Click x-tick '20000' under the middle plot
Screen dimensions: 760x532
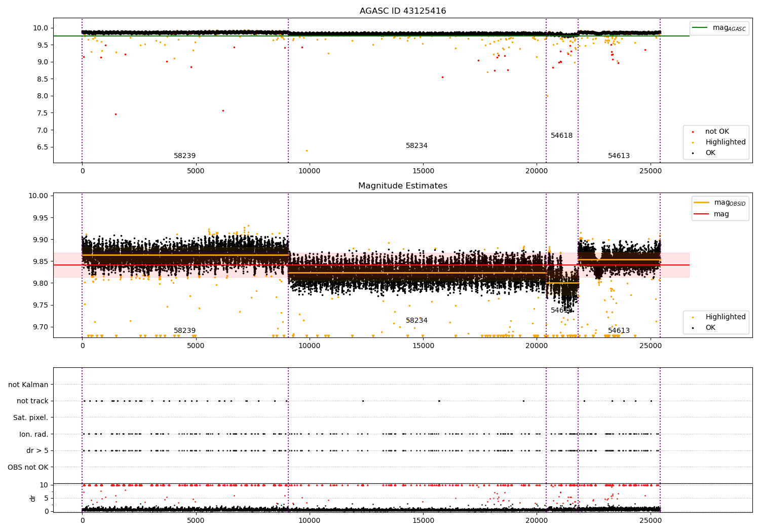(537, 346)
